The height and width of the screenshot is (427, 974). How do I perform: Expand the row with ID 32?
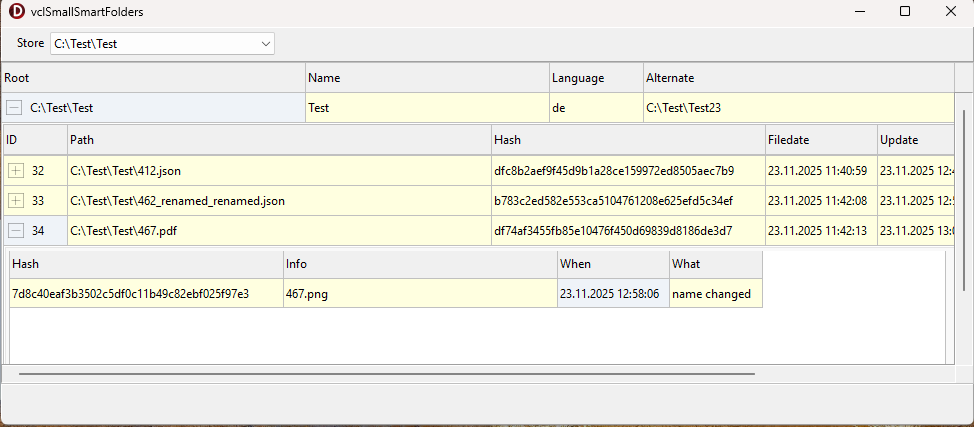tap(16, 171)
